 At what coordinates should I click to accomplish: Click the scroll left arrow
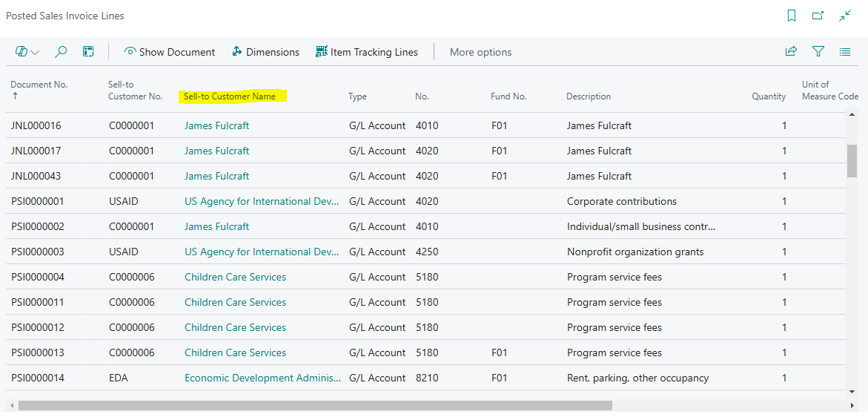click(x=12, y=406)
